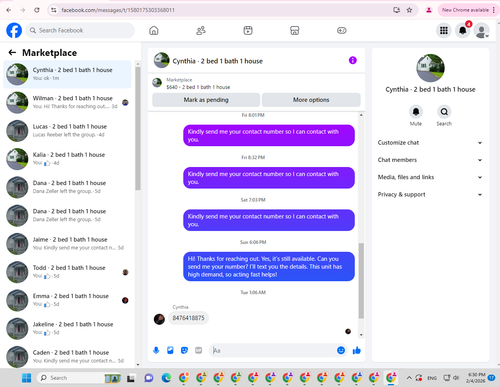Choose a sticker icon
This screenshot has height=387, width=500.
184,350
